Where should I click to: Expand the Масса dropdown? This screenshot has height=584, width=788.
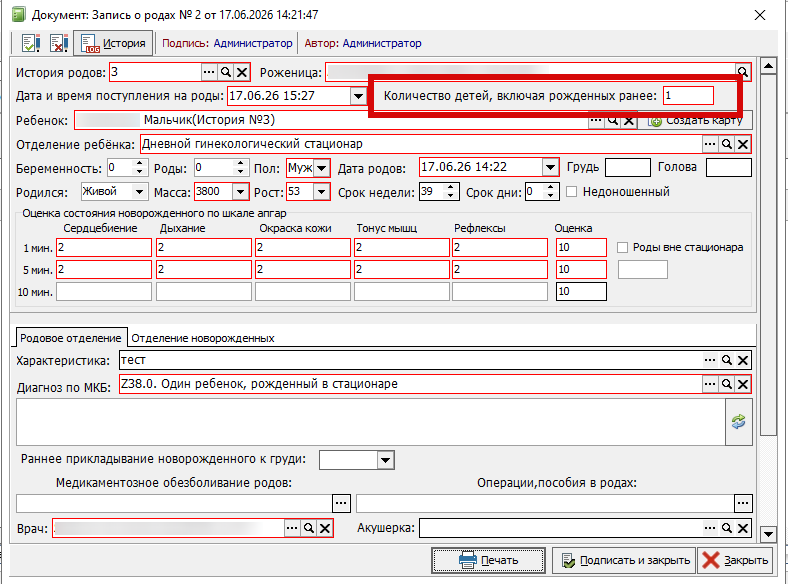[x=240, y=192]
